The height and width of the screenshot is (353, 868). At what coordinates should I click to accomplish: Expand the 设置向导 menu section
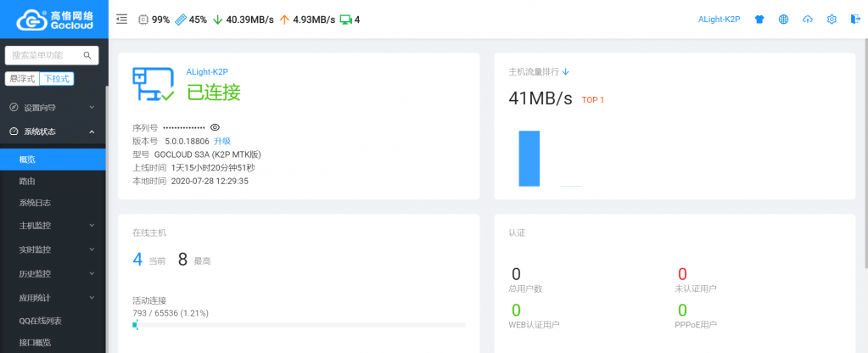[53, 108]
